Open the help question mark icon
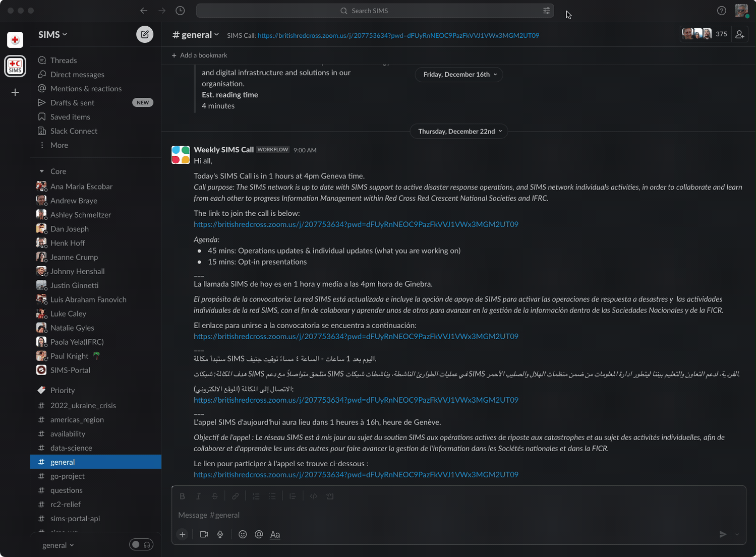The width and height of the screenshot is (756, 557). [722, 11]
